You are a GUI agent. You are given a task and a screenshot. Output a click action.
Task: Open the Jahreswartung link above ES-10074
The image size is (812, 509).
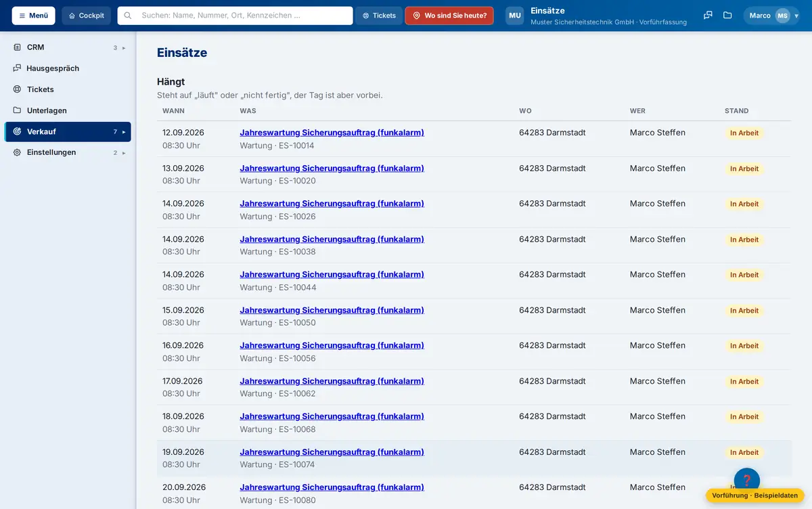click(x=332, y=452)
